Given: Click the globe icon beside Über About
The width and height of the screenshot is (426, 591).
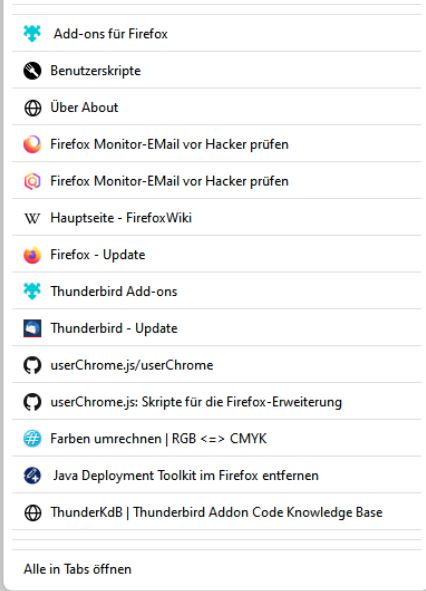Looking at the screenshot, I should [32, 108].
